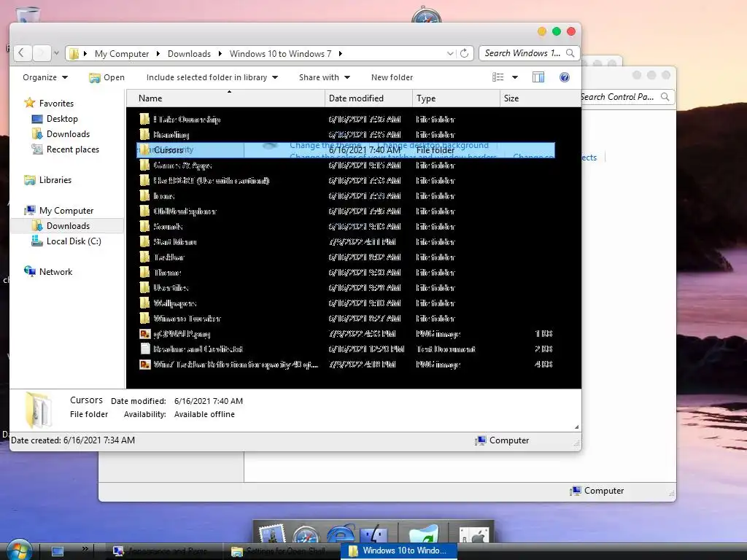Select the 'Icons' folder
747x560 pixels.
tap(346, 195)
